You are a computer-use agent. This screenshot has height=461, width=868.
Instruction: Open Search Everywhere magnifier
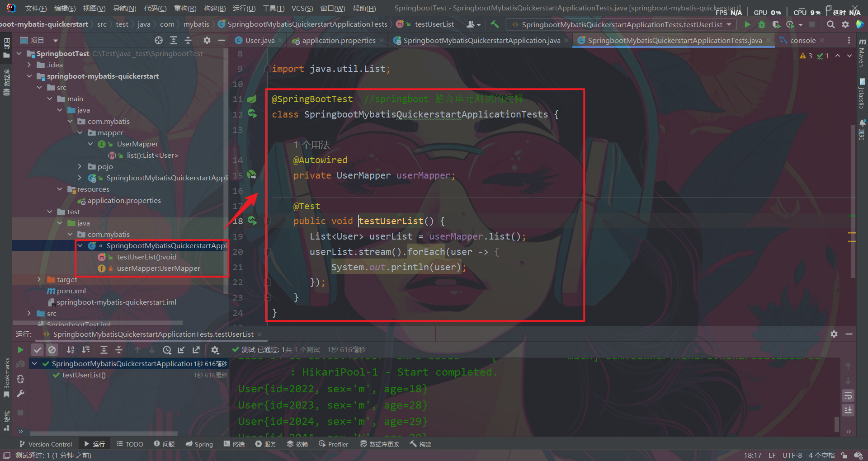click(x=830, y=24)
